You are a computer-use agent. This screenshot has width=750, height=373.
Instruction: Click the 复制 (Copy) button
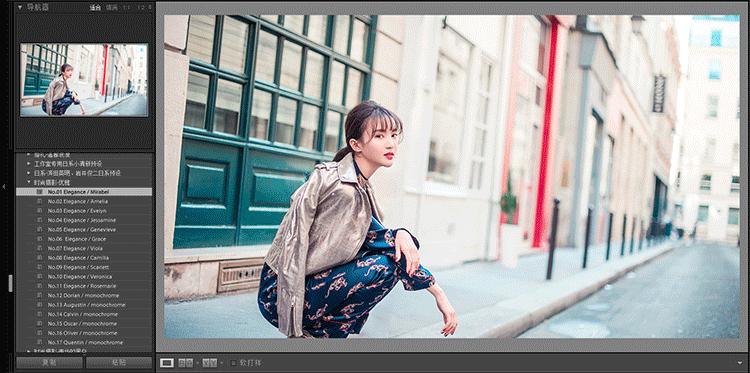coord(49,363)
